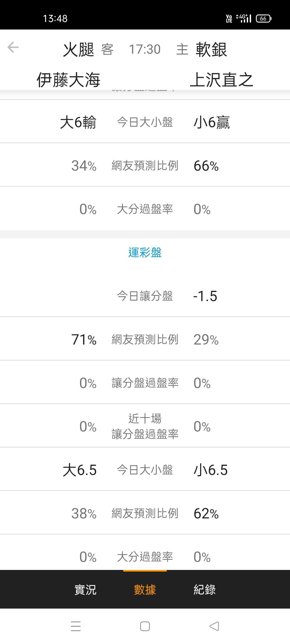Tap the 4G signal strength icon
Image resolution: width=290 pixels, height=644 pixels.
pyautogui.click(x=244, y=19)
